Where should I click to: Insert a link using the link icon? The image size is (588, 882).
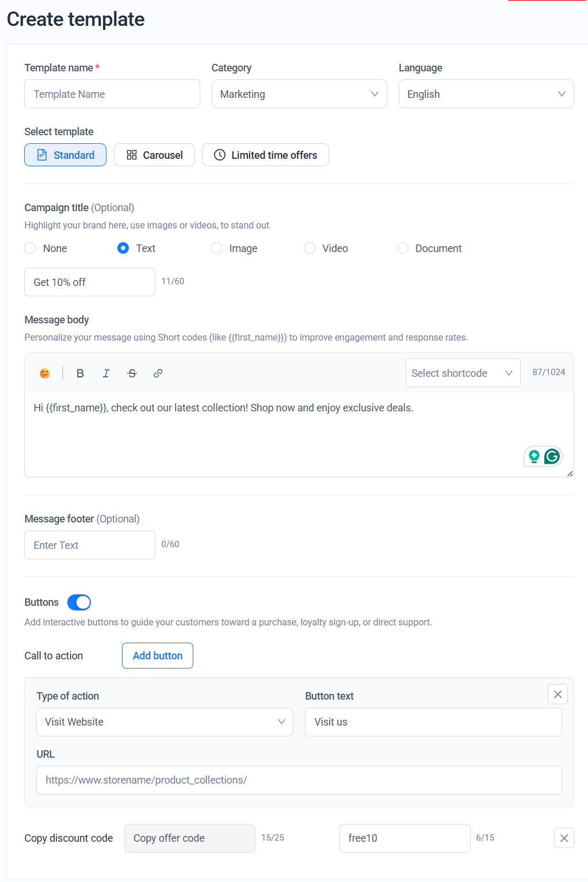(x=158, y=373)
